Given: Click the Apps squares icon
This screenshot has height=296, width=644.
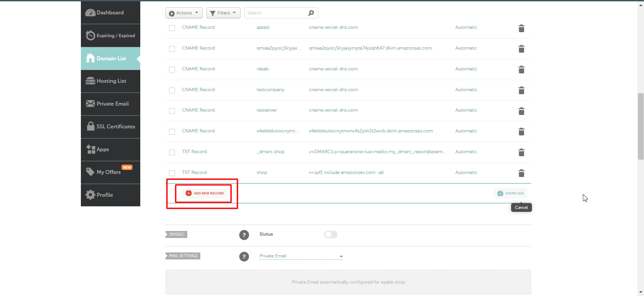Looking at the screenshot, I should (x=91, y=149).
